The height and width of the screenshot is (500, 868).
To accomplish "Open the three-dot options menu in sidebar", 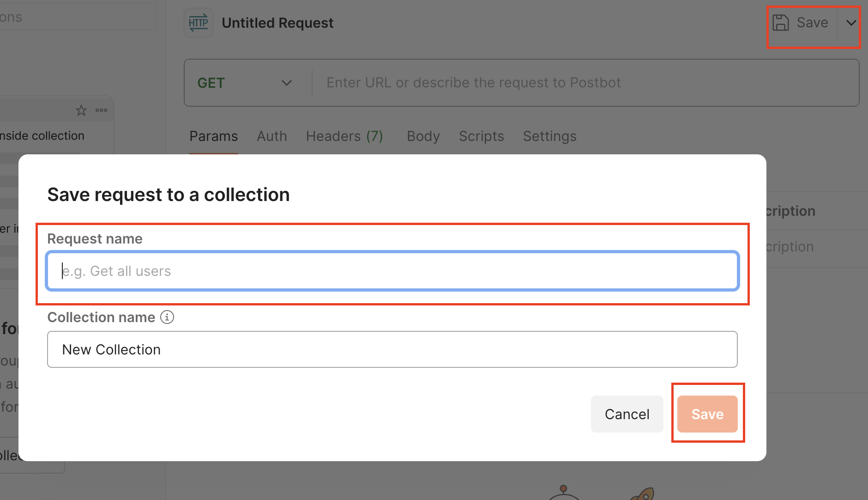I will [101, 110].
